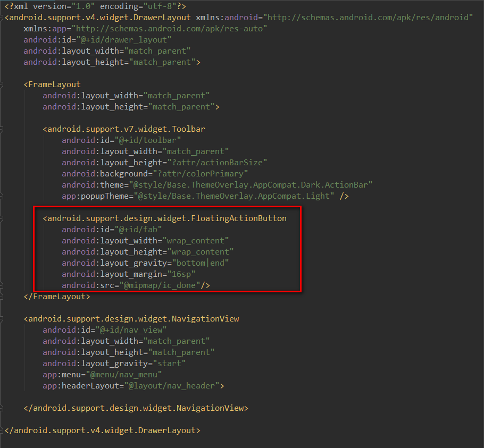The image size is (484, 448).
Task: Click fold marker at closing DrawerLayout tag
Action: [2, 430]
